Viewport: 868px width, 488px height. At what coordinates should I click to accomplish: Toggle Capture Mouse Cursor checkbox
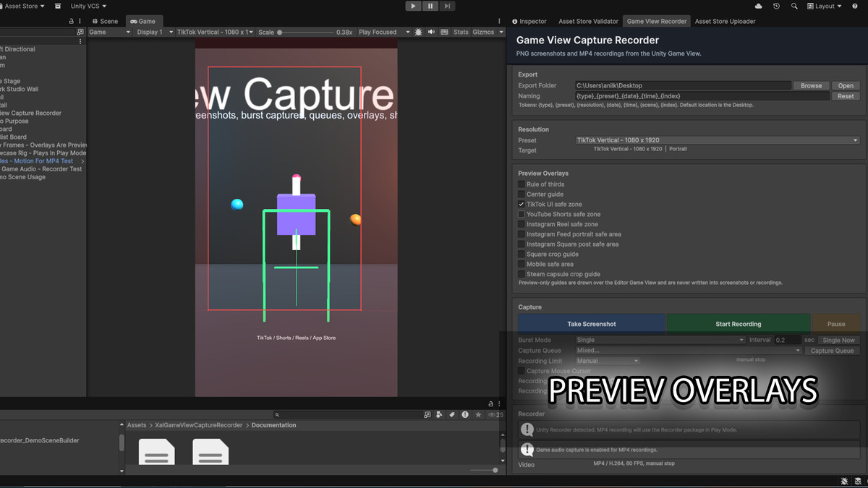pos(521,371)
